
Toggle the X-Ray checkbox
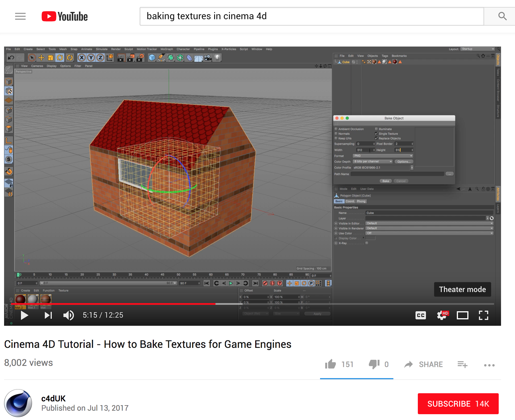click(367, 243)
